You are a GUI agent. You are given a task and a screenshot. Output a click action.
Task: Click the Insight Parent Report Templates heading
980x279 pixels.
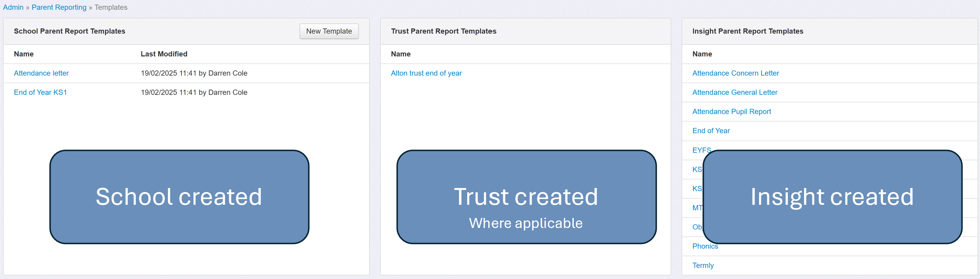[748, 31]
